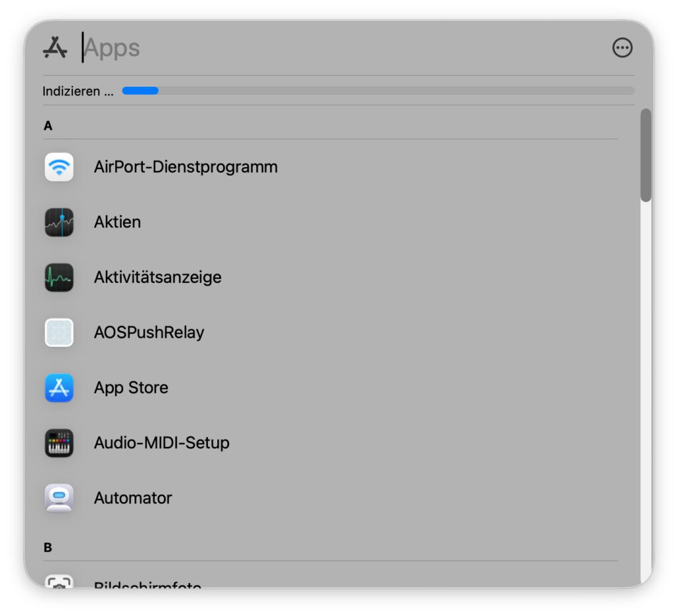The image size is (678, 616).
Task: Select the AirPort-Dienstprogramm list entry
Action: pos(186,168)
